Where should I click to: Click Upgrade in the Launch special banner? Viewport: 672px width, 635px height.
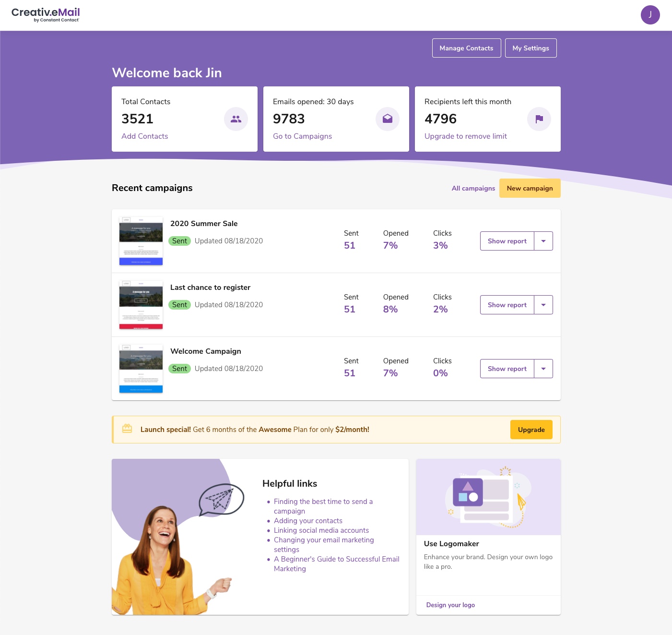(531, 430)
